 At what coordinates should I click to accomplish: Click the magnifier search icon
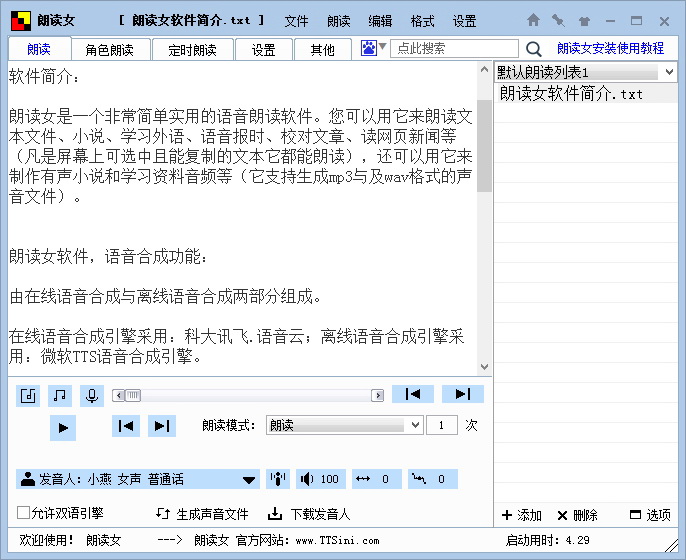[x=533, y=49]
